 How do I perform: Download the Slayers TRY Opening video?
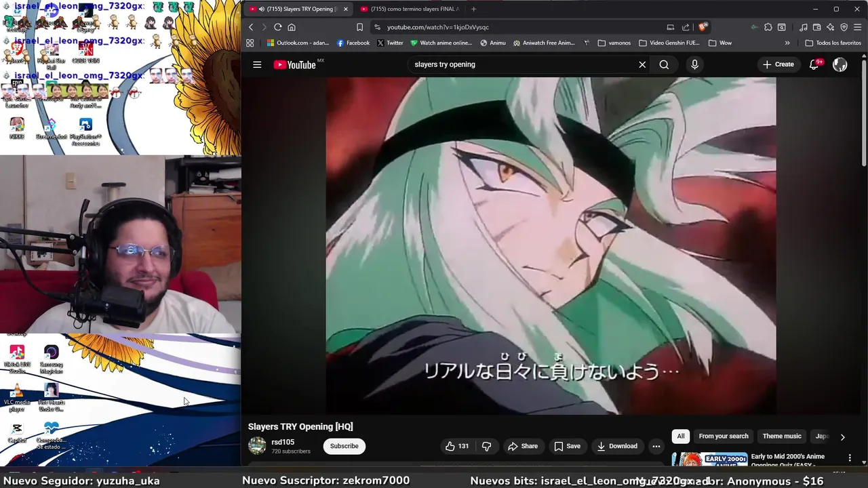[617, 446]
